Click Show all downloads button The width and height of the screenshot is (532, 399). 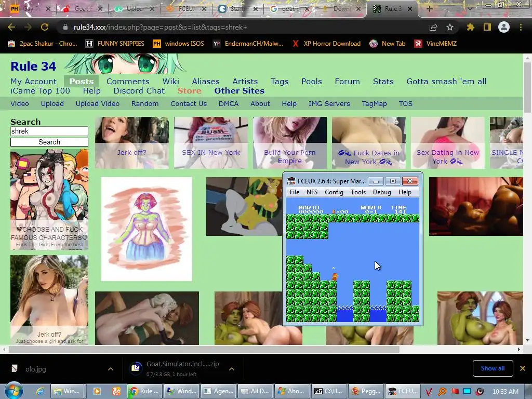493,368
